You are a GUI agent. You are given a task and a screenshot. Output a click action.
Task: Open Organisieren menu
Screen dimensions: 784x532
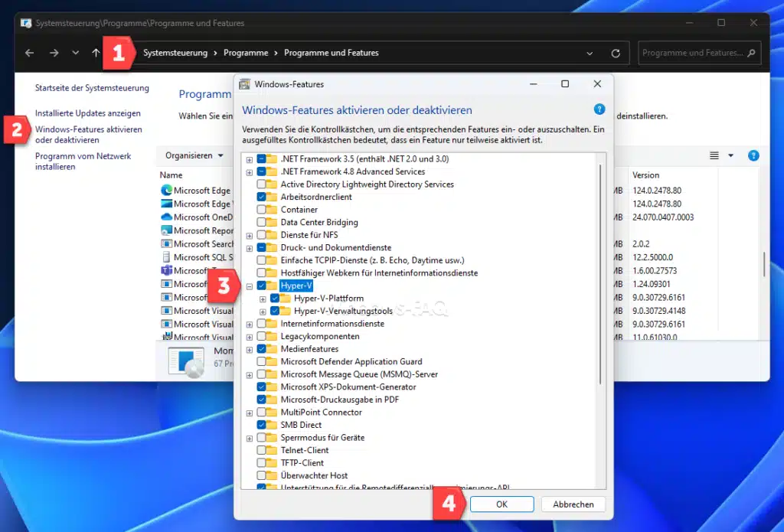pyautogui.click(x=194, y=155)
